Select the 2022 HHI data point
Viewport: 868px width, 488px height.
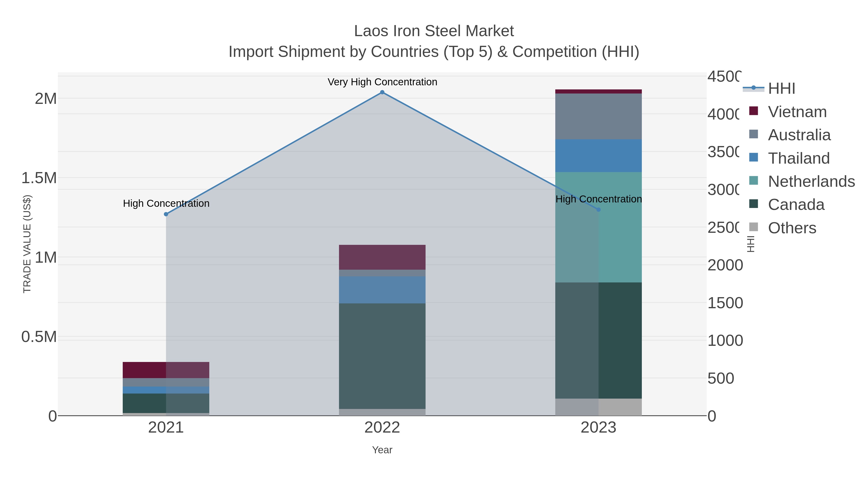pos(382,92)
